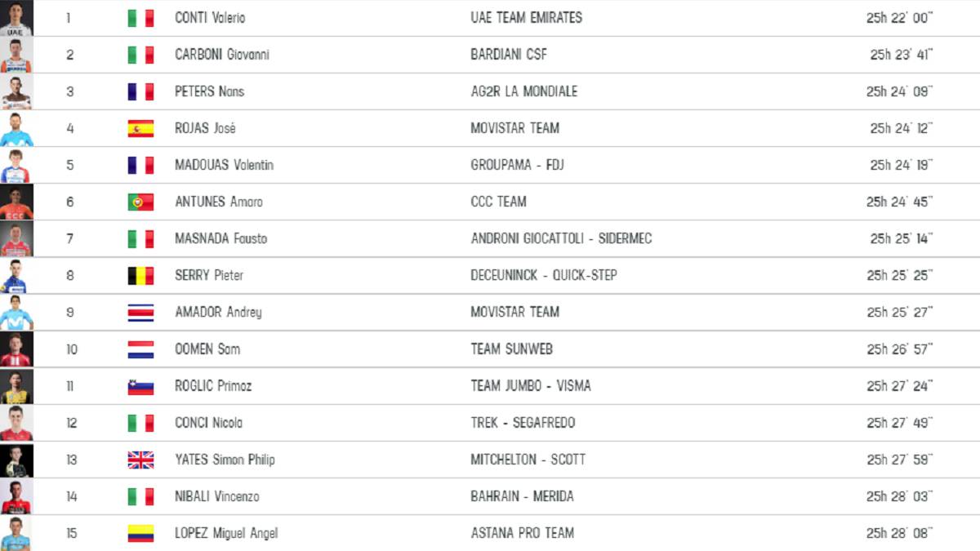Open the DECEUNINCK - QUICK-STEP team link
The width and height of the screenshot is (980, 551).
(544, 275)
